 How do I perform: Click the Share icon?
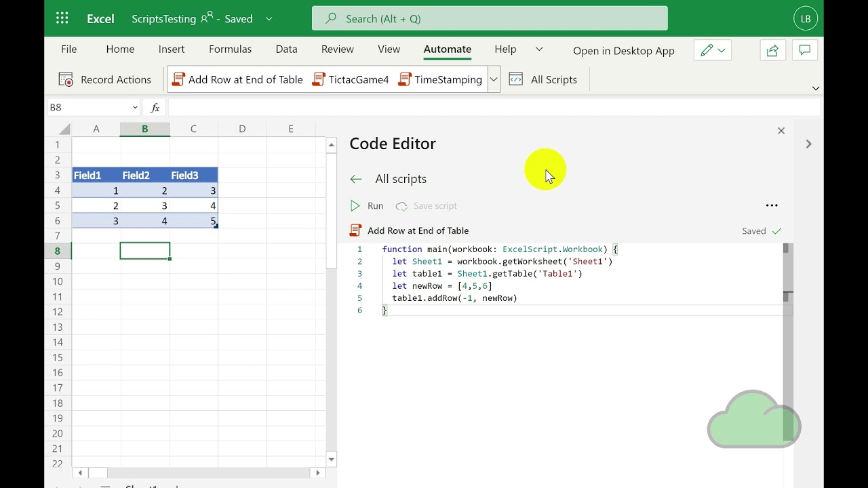tap(772, 50)
